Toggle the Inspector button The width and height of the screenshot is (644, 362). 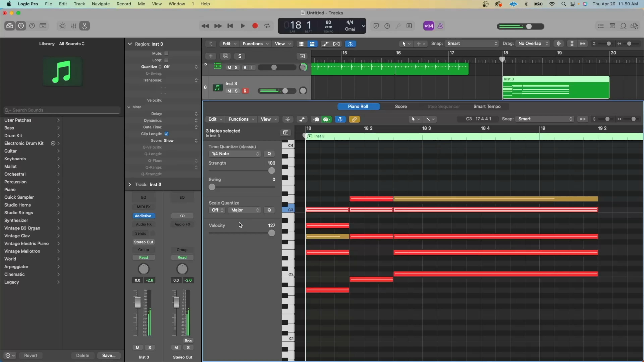pos(21,26)
